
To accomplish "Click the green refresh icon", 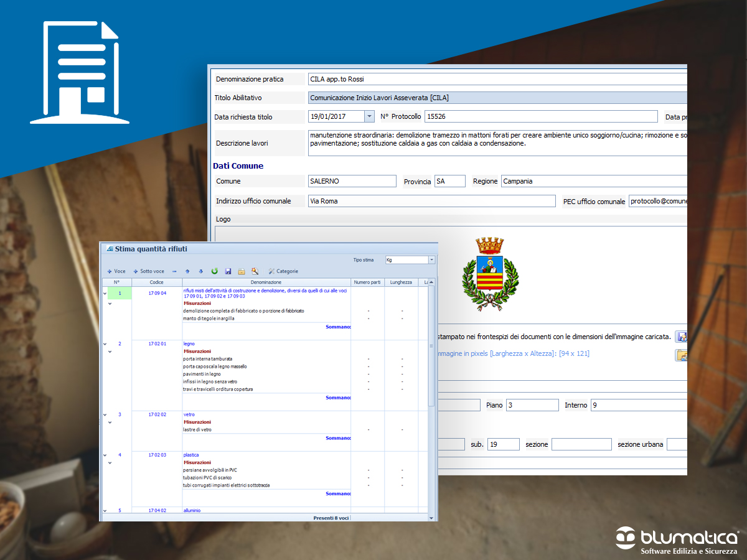I will pos(215,271).
